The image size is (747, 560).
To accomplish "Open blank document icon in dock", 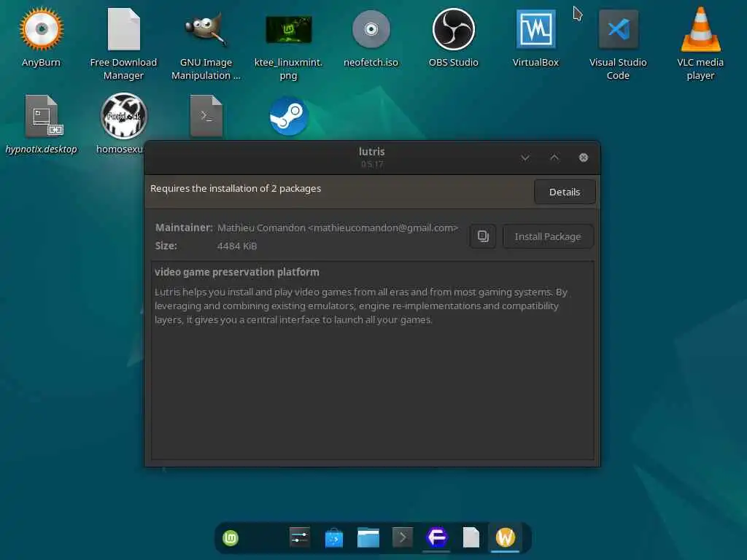I will (x=471, y=537).
